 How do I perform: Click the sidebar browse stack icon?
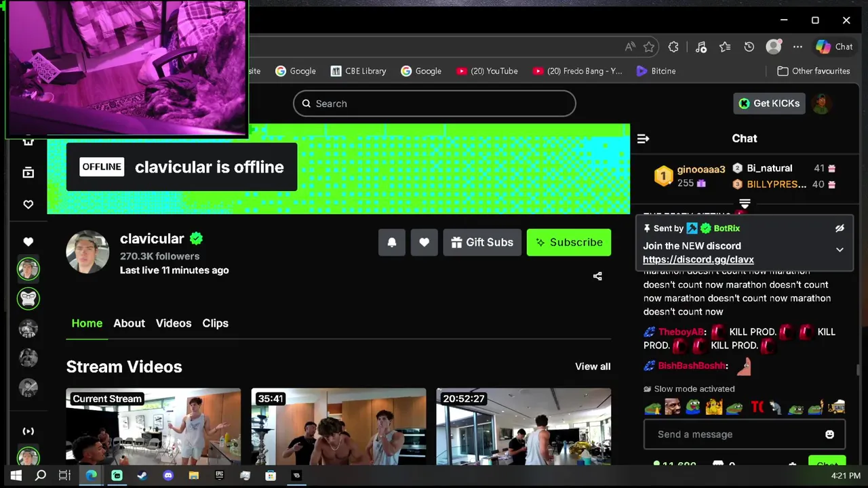(28, 173)
